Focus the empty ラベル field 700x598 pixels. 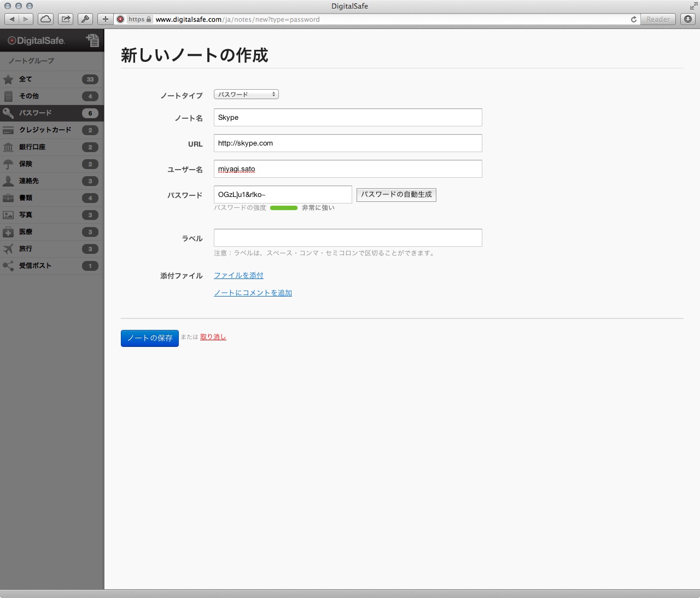(348, 238)
